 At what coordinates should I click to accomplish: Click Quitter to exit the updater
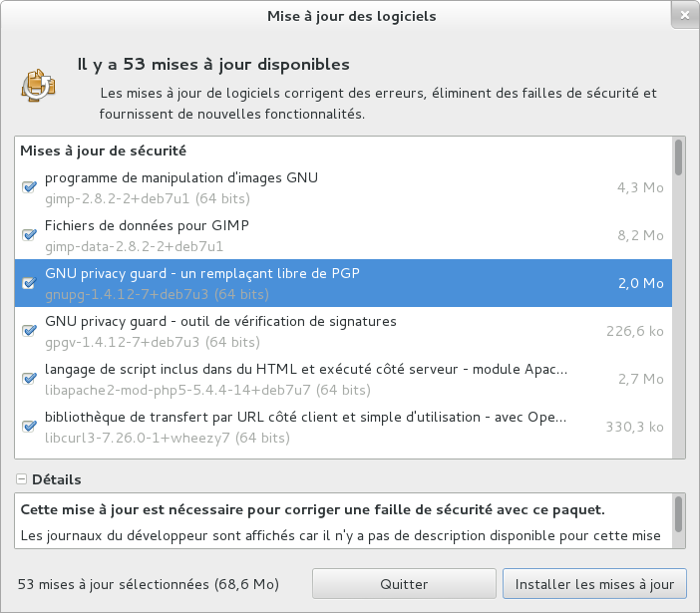[404, 584]
